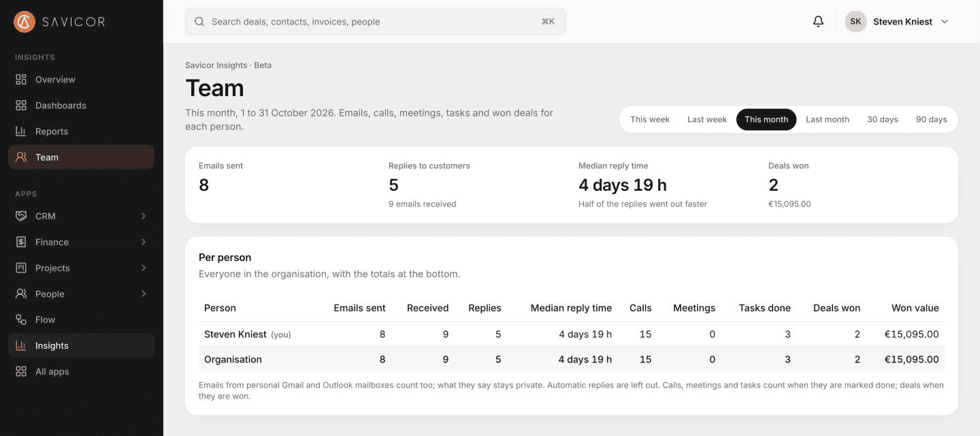Click the Steven Kniest profile name
The height and width of the screenshot is (436, 980).
[902, 22]
